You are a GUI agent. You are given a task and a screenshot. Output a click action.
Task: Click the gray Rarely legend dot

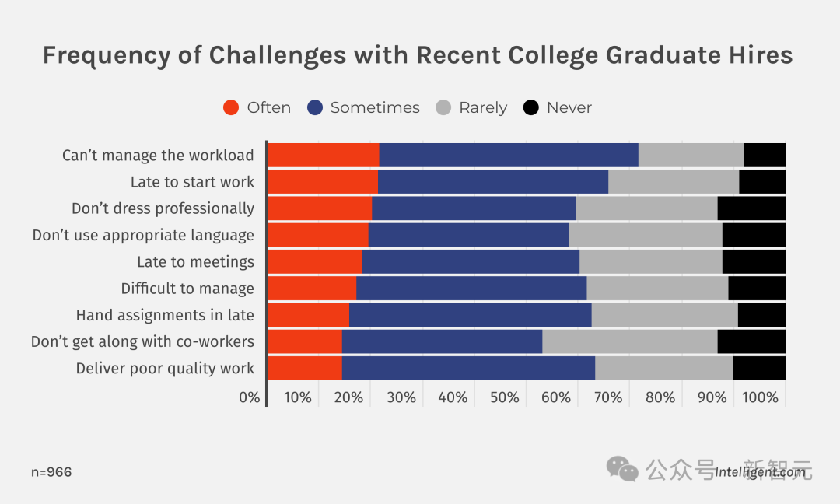[x=443, y=107]
